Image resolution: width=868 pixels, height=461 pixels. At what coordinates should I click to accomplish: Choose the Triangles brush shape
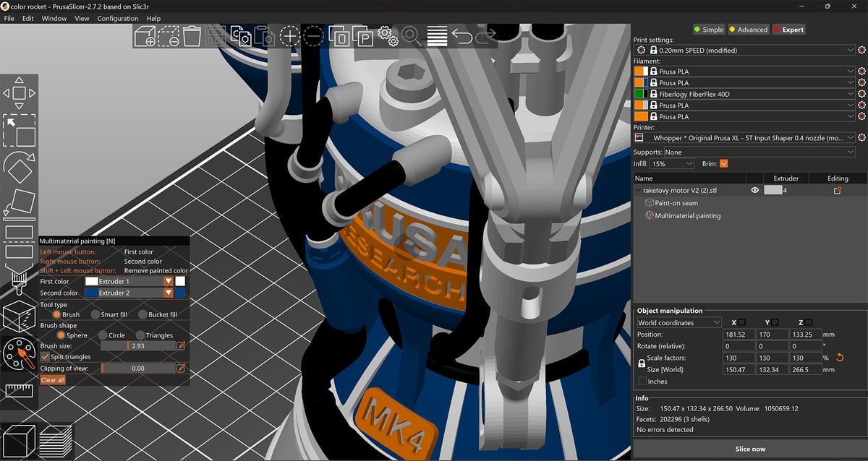click(x=140, y=335)
